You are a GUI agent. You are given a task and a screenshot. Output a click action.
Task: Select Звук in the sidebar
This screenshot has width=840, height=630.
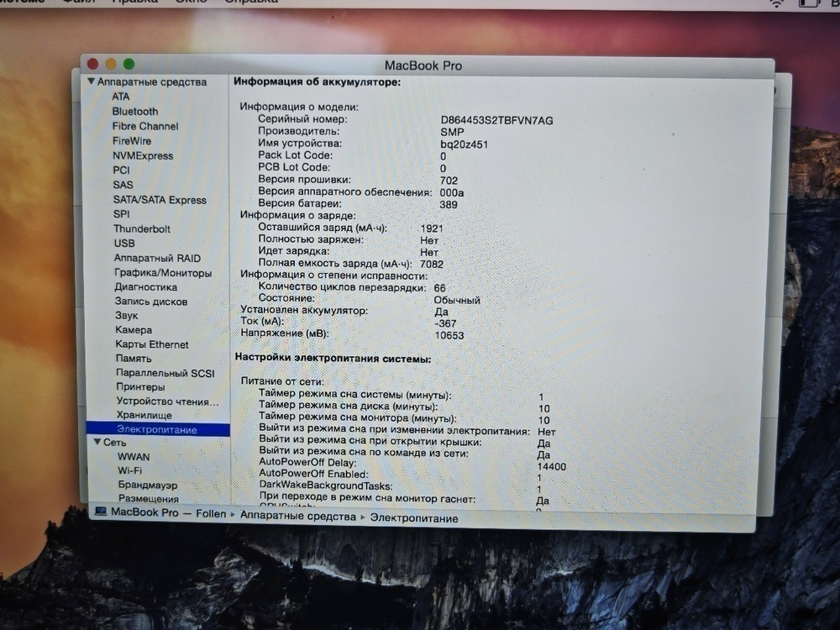click(127, 316)
